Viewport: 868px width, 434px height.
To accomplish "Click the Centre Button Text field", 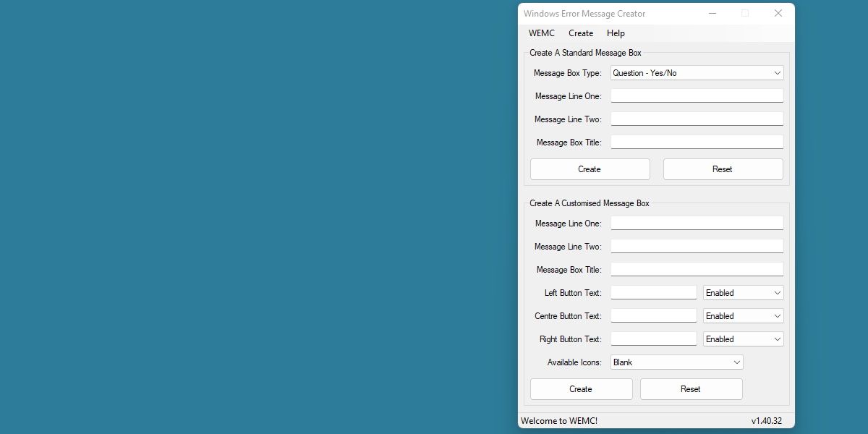I will [x=651, y=315].
